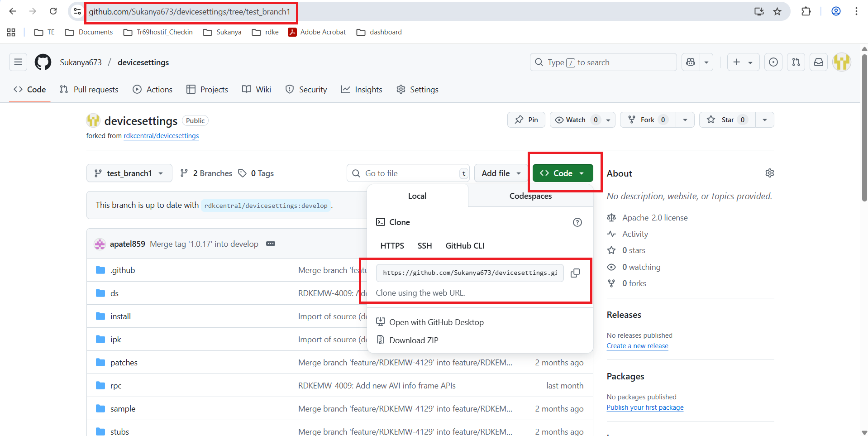Expand the Add file dropdown
This screenshot has height=436, width=868.
(501, 173)
